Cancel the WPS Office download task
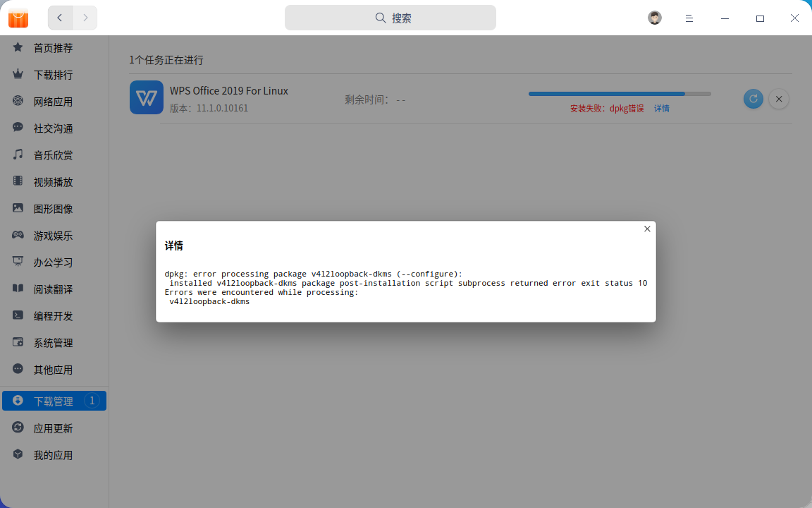 (x=779, y=99)
